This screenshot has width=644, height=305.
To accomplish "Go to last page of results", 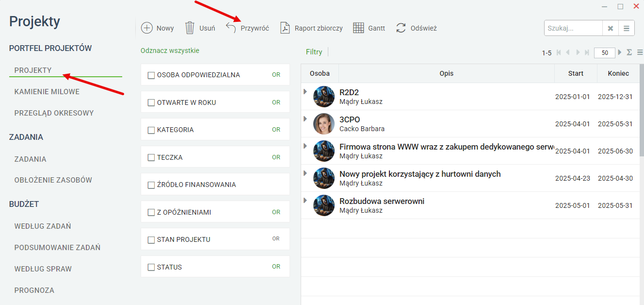I will [x=587, y=52].
